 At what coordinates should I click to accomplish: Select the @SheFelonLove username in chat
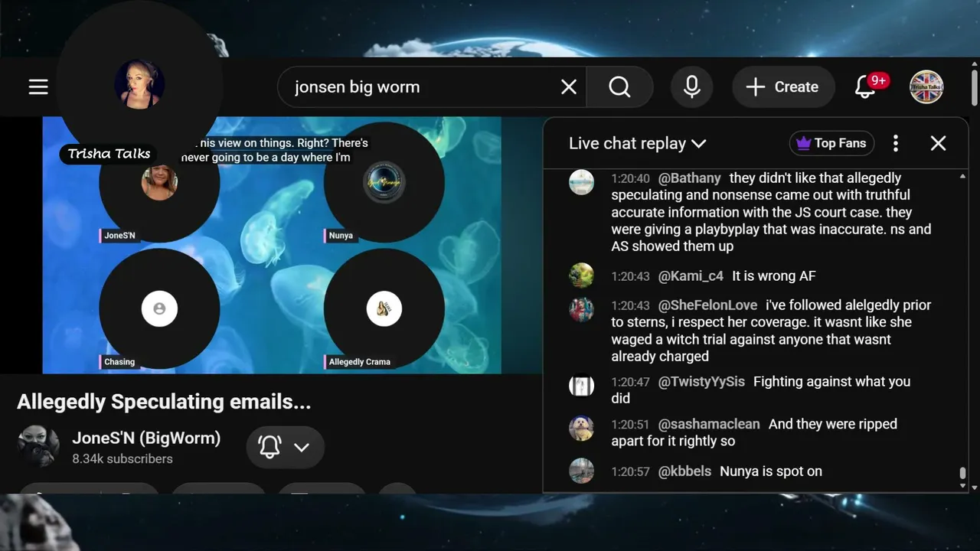pyautogui.click(x=708, y=305)
